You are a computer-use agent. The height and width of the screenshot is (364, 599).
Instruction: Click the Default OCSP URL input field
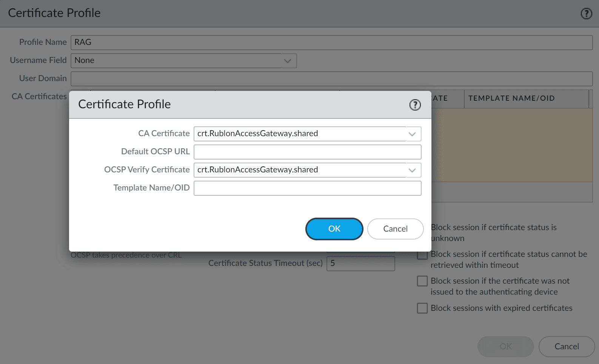pyautogui.click(x=307, y=152)
